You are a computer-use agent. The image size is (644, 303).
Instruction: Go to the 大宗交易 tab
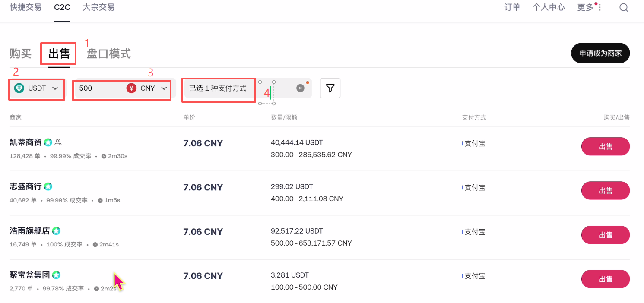(x=98, y=7)
